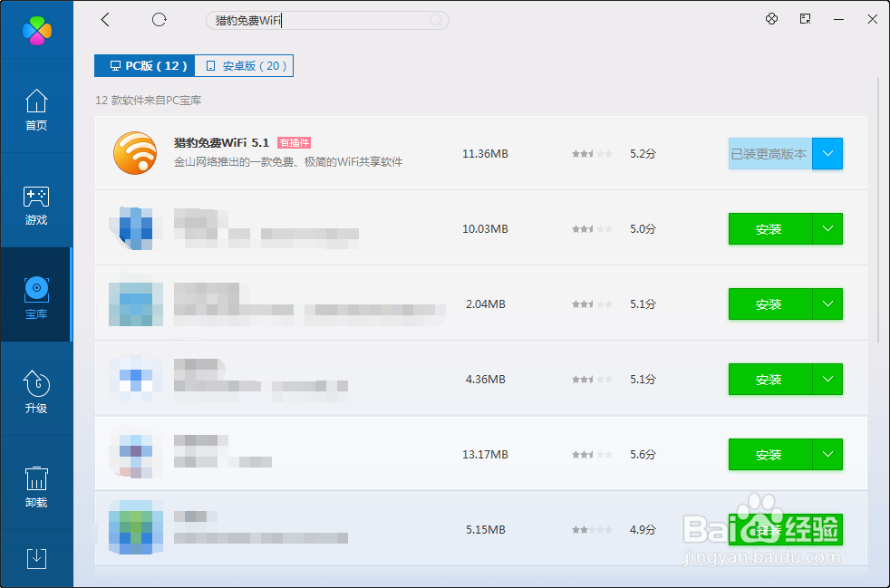Switch to the PC版 (12) tab
This screenshot has height=588, width=890.
pos(145,66)
